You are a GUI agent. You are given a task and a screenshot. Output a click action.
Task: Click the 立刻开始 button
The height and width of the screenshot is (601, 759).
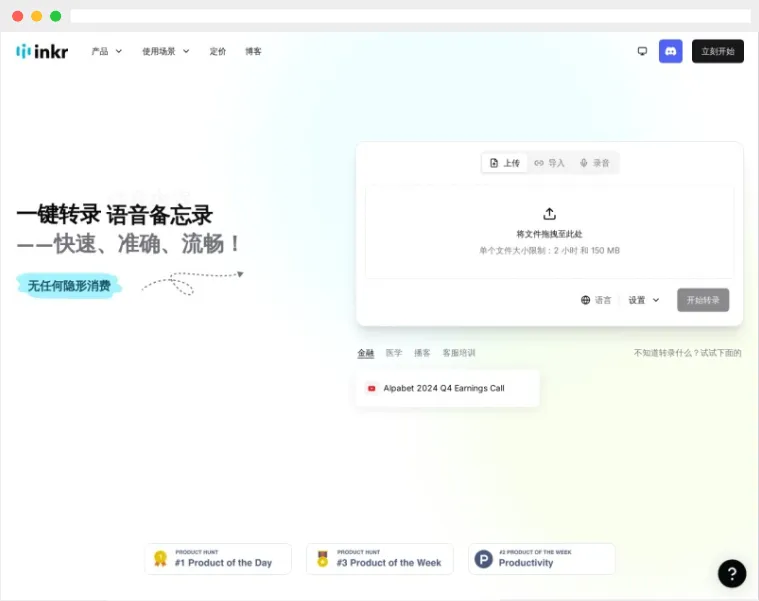point(717,51)
